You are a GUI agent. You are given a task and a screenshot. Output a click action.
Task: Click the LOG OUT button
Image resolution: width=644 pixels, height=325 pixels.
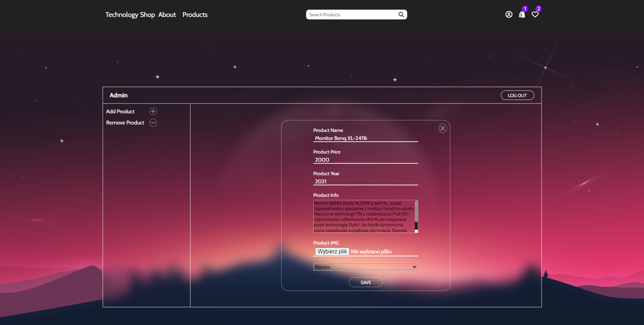tap(517, 95)
